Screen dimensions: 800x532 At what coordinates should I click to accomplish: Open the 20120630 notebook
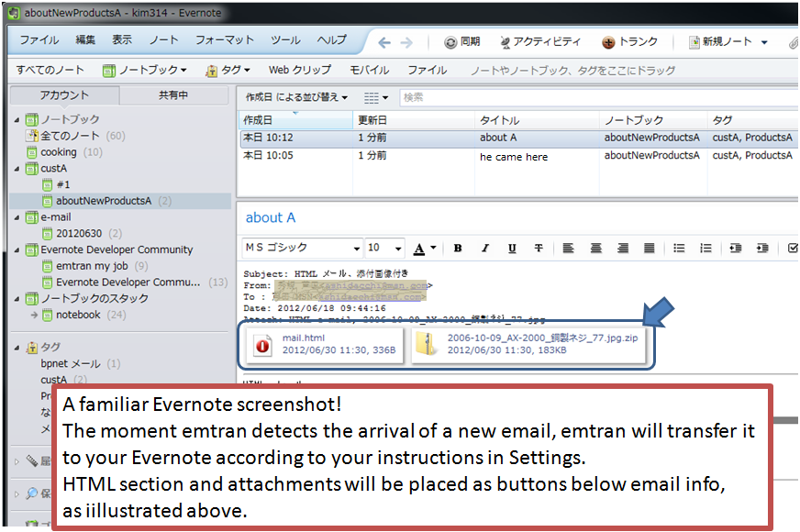tap(82, 234)
